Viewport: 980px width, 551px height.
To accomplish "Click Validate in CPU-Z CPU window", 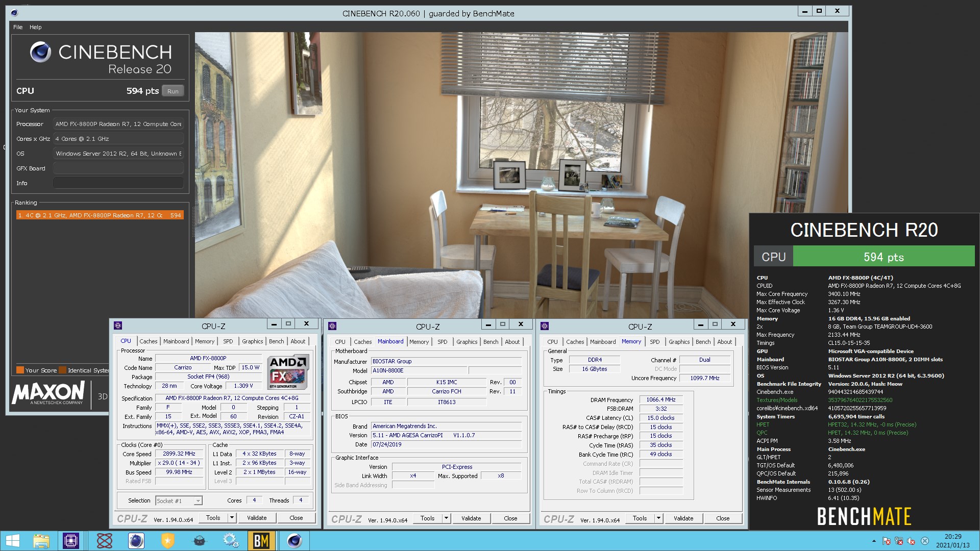I will point(257,518).
